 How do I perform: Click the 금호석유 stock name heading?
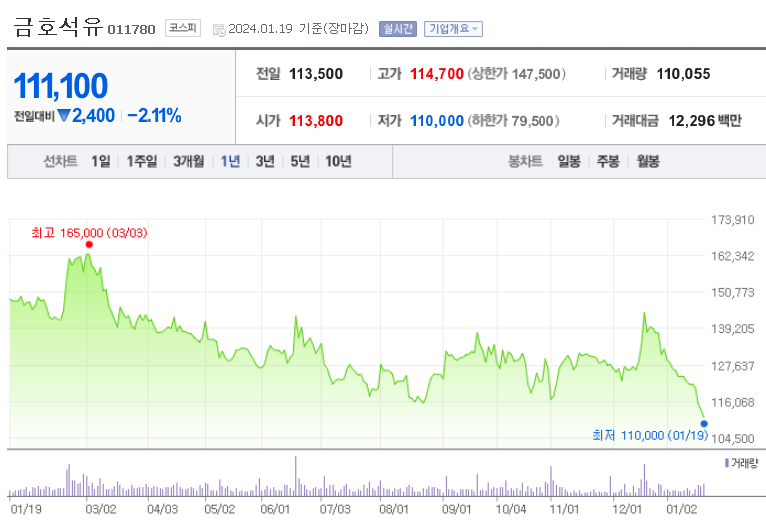pyautogui.click(x=58, y=27)
